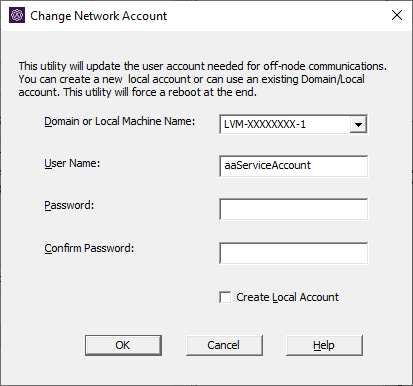413x386 pixels.
Task: Select the LVM-XXXXXXXX-1 combo box text
Action: pos(265,124)
